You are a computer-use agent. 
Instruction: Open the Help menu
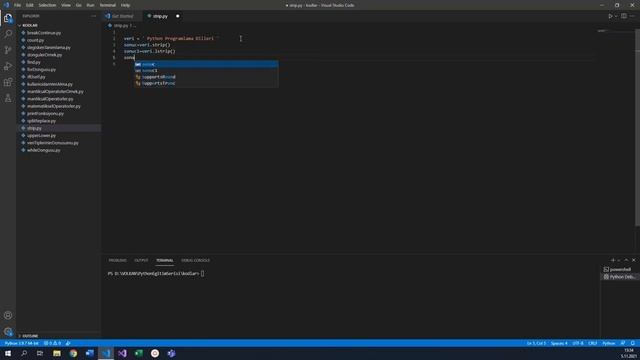125,5
